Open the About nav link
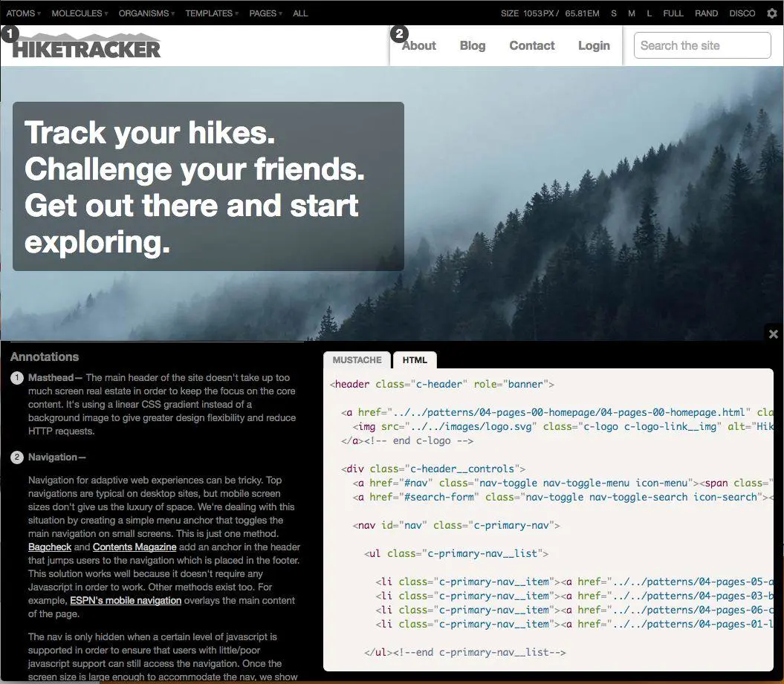The height and width of the screenshot is (684, 784). [419, 45]
